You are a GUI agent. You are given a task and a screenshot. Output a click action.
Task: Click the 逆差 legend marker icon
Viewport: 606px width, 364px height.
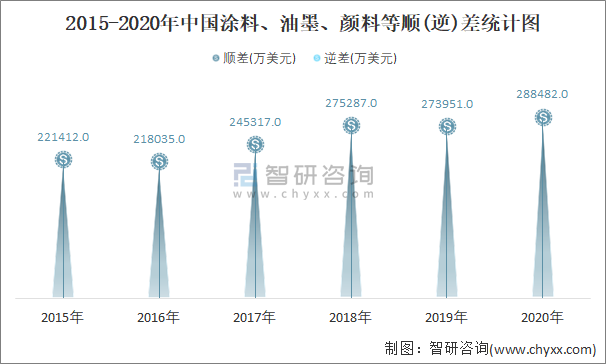point(317,58)
